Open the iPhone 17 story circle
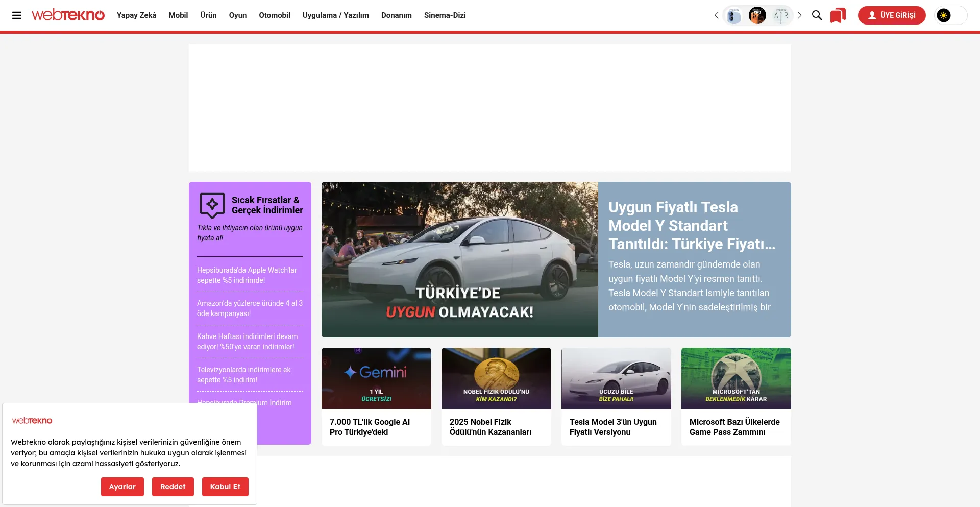This screenshot has height=507, width=980. [x=734, y=15]
